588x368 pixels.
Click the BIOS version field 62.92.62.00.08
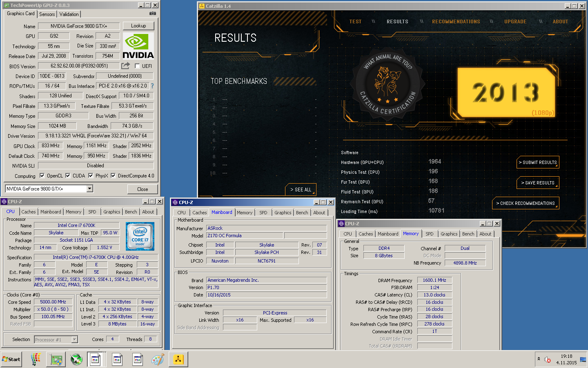(x=79, y=66)
